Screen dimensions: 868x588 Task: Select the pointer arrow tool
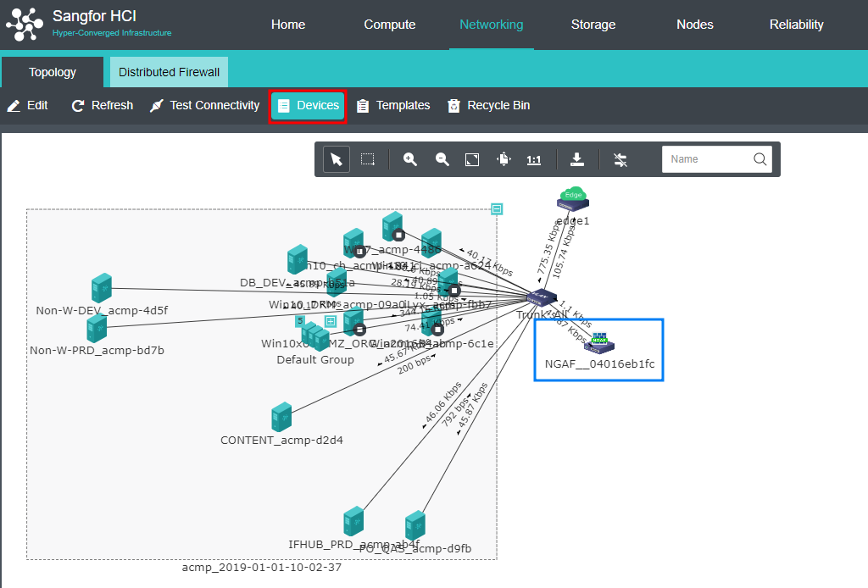[x=337, y=159]
